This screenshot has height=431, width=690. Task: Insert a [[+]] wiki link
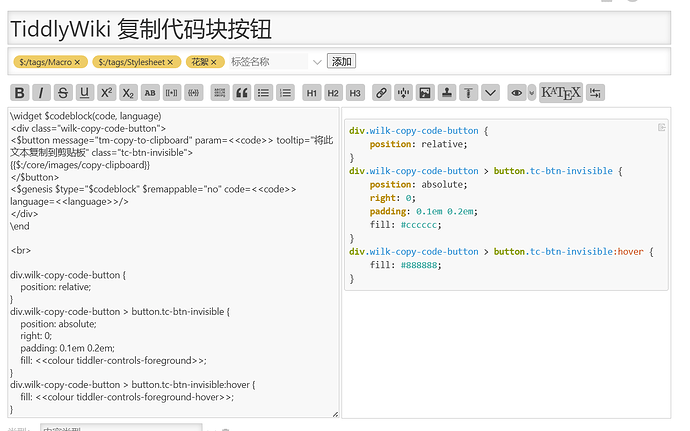pos(172,93)
